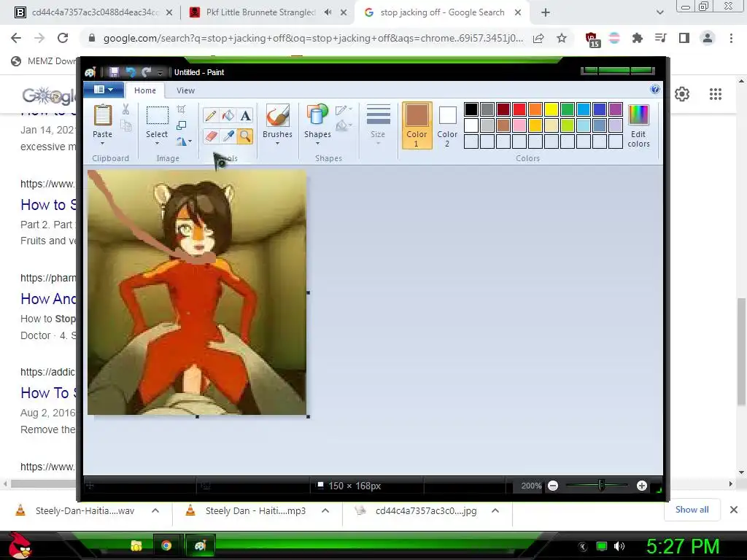Open the Google apps grid icon
Viewport: 747px width, 560px height.
tap(715, 94)
